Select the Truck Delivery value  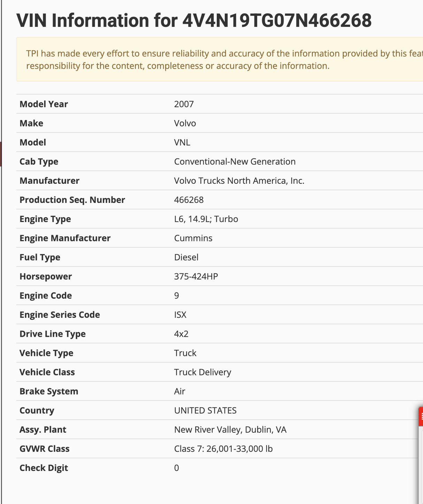pyautogui.click(x=203, y=373)
